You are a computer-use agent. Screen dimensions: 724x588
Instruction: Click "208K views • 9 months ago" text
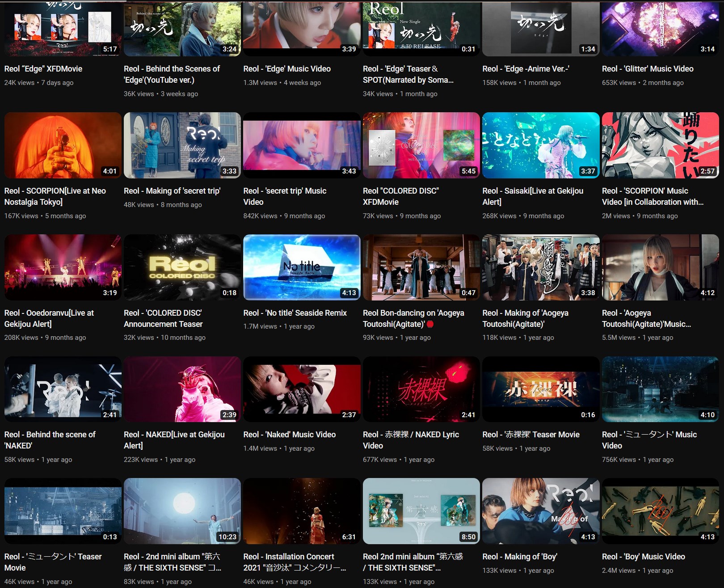(45, 338)
